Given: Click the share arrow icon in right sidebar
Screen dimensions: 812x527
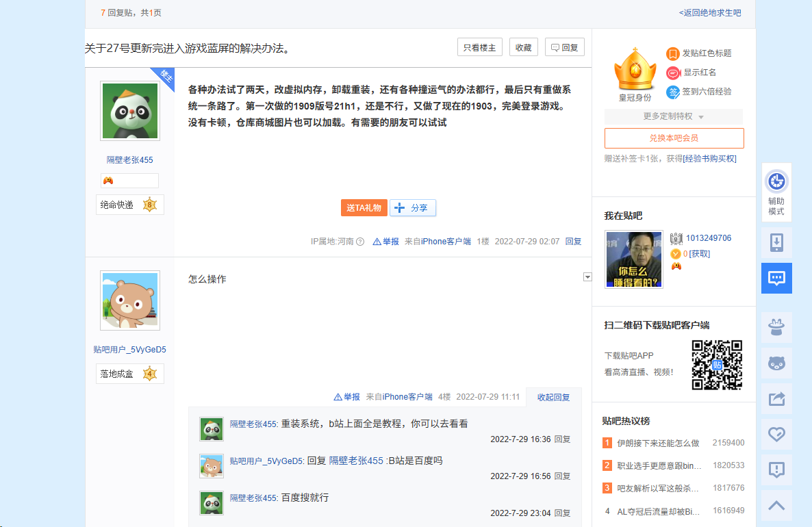Looking at the screenshot, I should coord(776,399).
